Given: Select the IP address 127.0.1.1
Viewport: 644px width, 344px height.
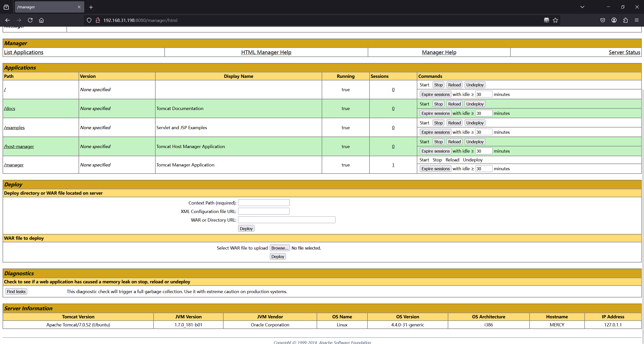Looking at the screenshot, I should click(x=613, y=325).
